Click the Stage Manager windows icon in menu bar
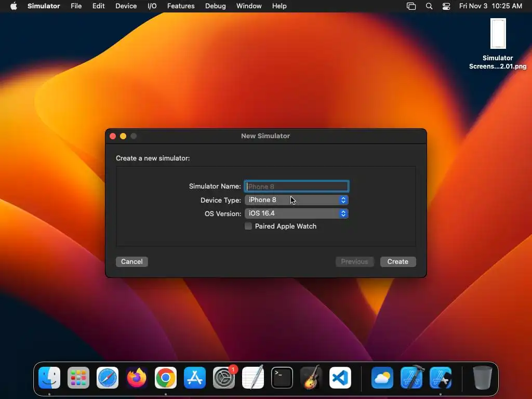532x399 pixels. pyautogui.click(x=411, y=6)
